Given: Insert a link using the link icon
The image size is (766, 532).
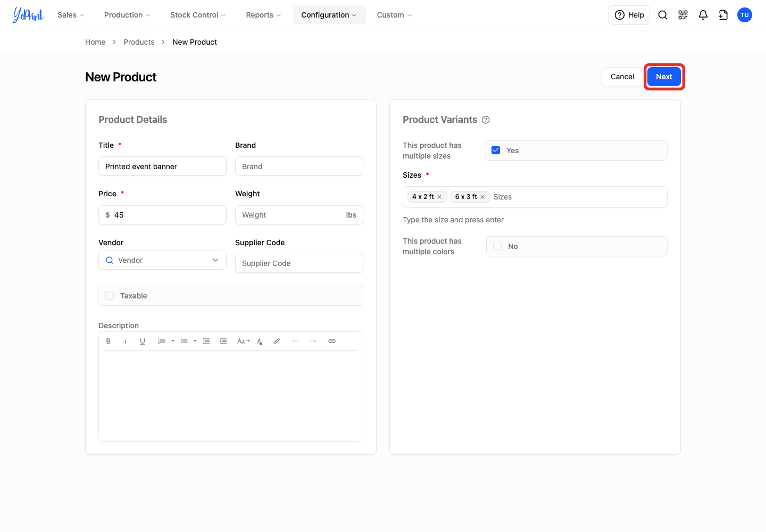Looking at the screenshot, I should pyautogui.click(x=332, y=341).
